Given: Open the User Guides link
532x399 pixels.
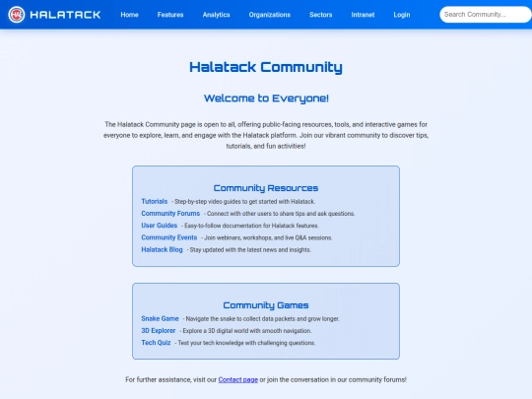Looking at the screenshot, I should coord(160,226).
